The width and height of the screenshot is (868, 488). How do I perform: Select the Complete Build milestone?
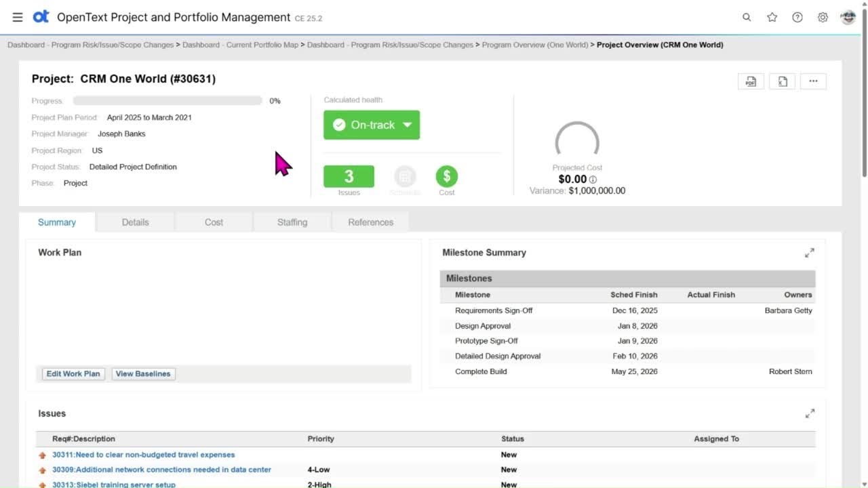[x=481, y=371]
